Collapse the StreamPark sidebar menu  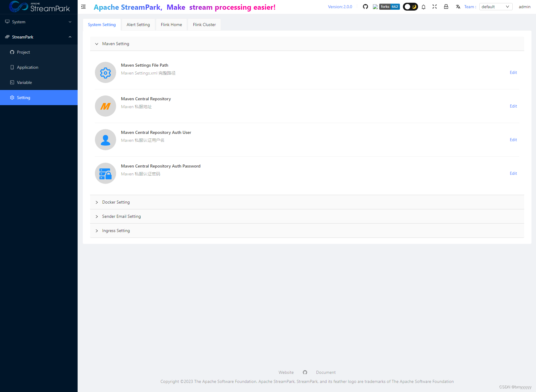click(39, 37)
